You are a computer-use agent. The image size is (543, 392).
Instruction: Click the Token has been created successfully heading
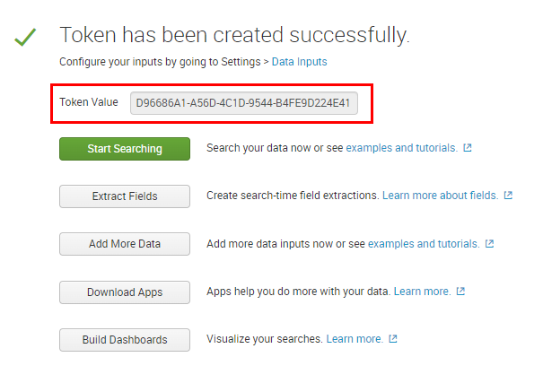(x=234, y=35)
